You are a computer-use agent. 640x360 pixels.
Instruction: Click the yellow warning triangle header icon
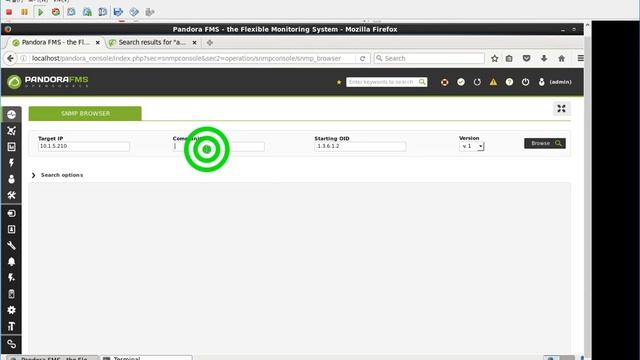[493, 82]
